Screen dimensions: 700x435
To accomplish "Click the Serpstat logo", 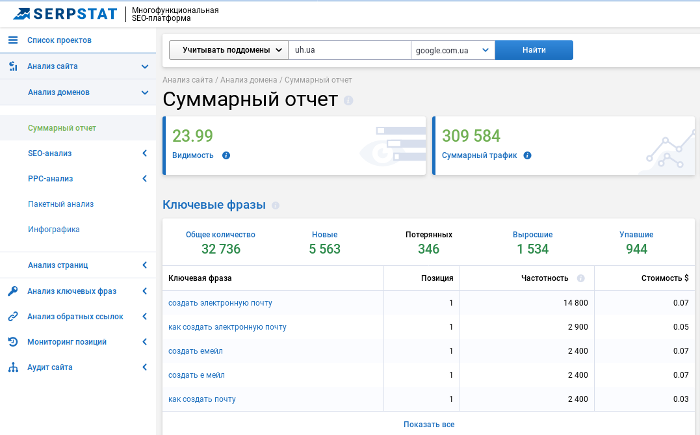I will click(x=65, y=14).
